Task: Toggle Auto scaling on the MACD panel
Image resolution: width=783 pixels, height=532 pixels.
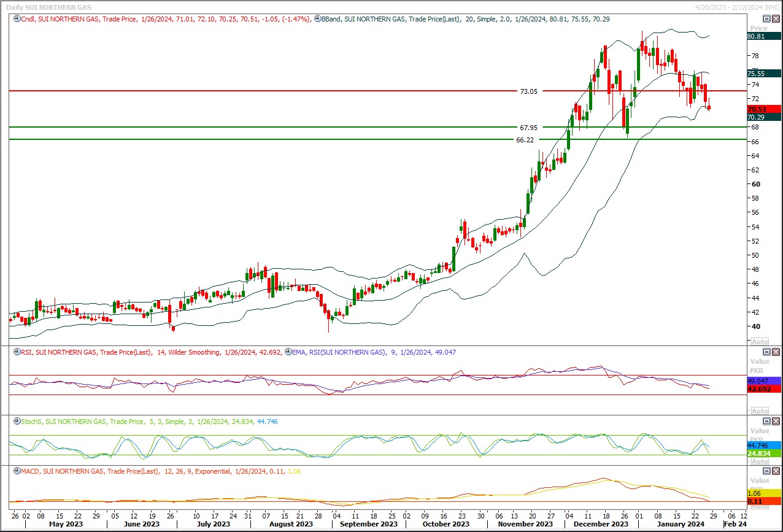Action: click(760, 506)
